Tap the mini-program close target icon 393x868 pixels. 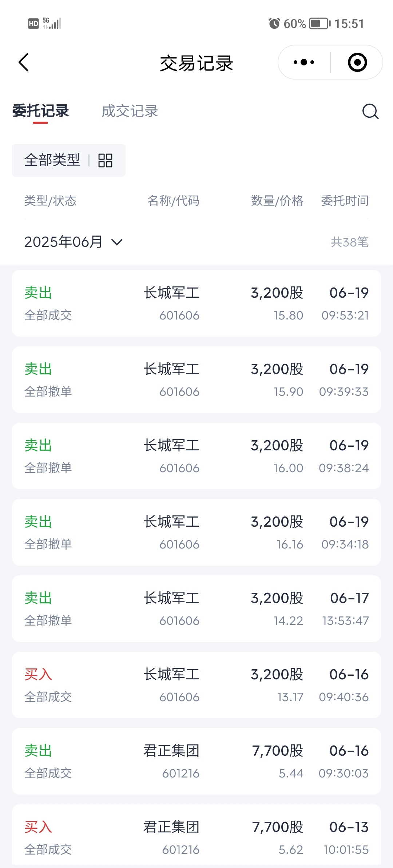[x=357, y=62]
